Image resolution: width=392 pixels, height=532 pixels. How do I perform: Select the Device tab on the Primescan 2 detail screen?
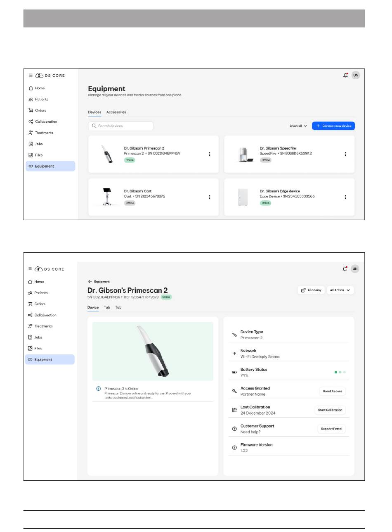coord(93,307)
